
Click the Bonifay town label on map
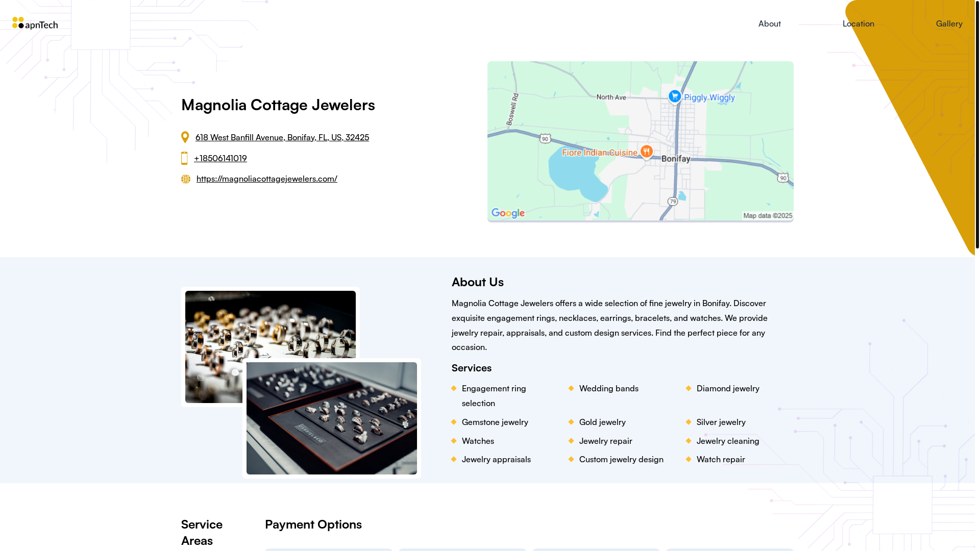(x=676, y=159)
